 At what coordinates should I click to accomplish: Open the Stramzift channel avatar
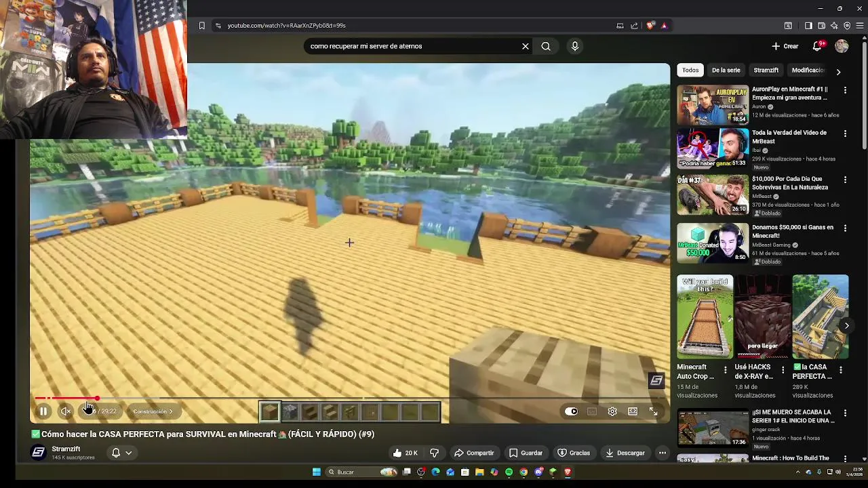(x=39, y=453)
